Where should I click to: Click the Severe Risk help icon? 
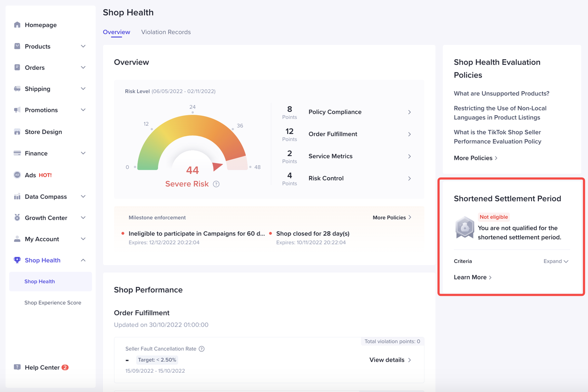[216, 184]
